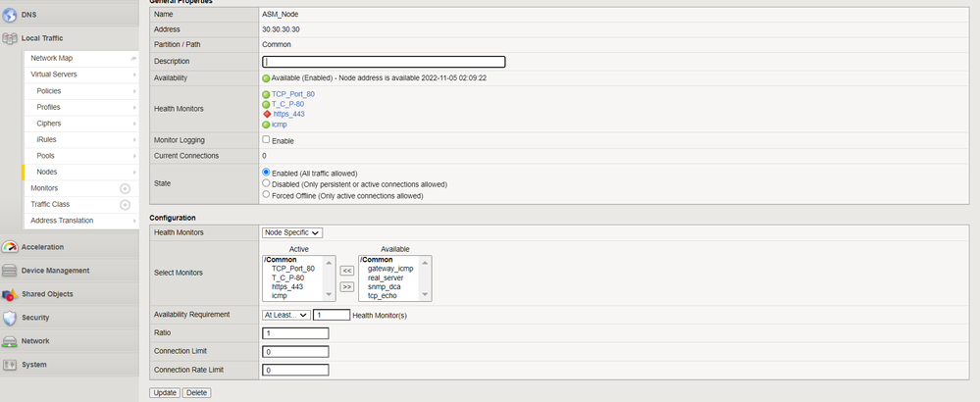Image resolution: width=980 pixels, height=402 pixels.
Task: Expand iRules submenu arrow
Action: (133, 140)
